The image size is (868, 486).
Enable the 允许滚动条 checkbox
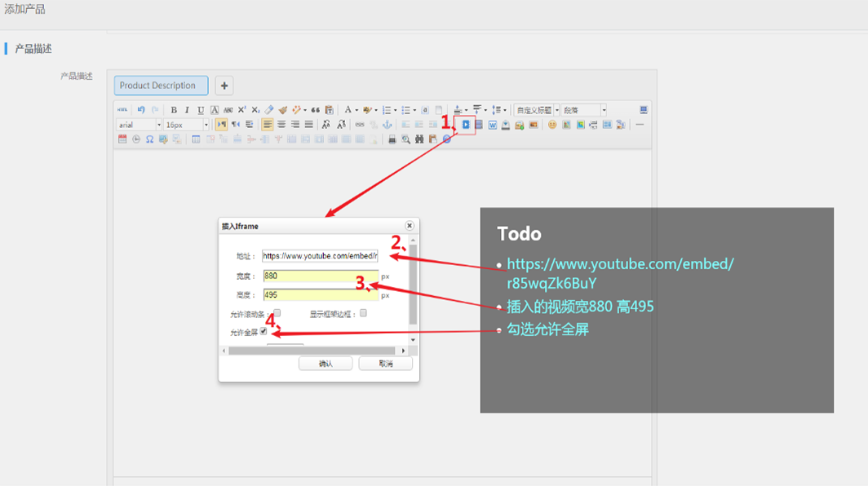tap(277, 312)
